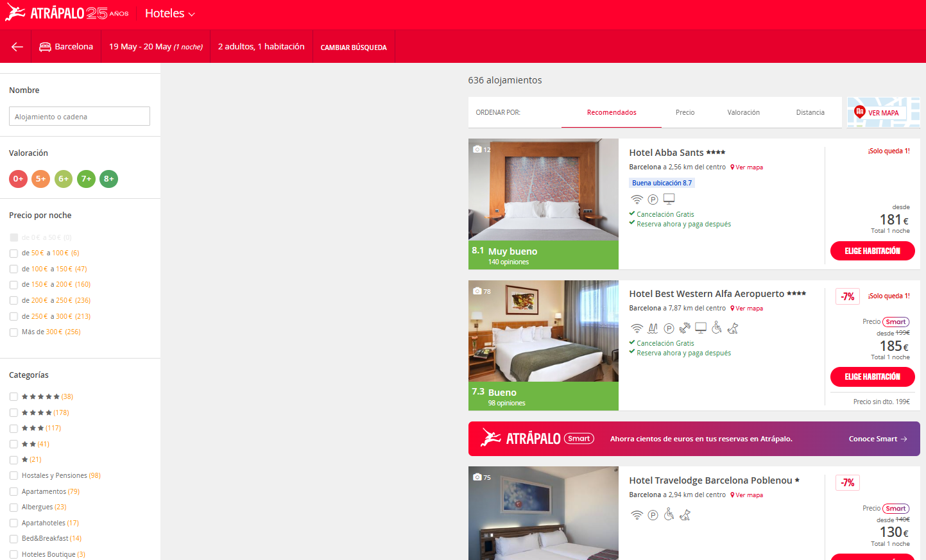Screen dimensions: 926x560
Task: Click the Smart badge on Best Western price
Action: click(896, 322)
